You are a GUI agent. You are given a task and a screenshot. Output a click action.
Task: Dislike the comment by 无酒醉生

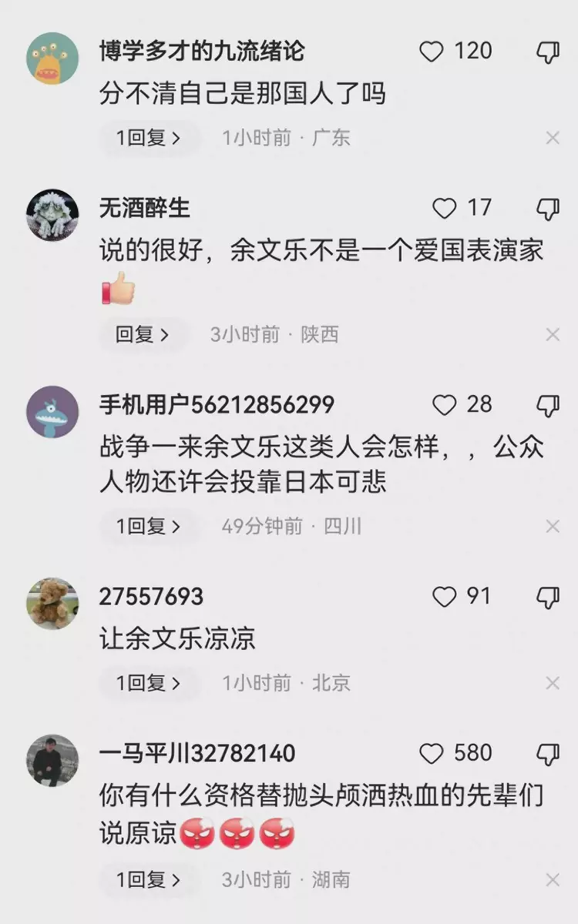(548, 209)
